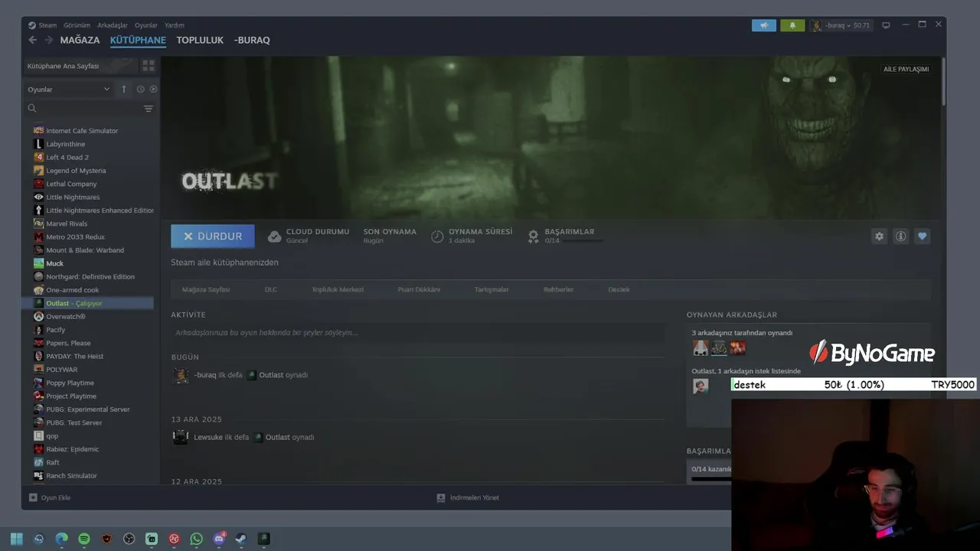
Task: Click Lewsuke avatar in 13 ARA 2025 activity
Action: coord(181,438)
